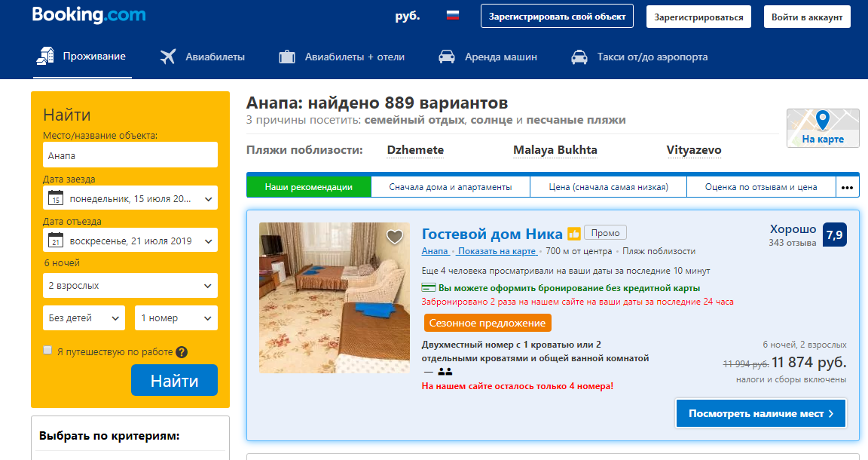The height and width of the screenshot is (460, 868).
Task: Open the 1 номер rooms dropdown
Action: pos(176,318)
